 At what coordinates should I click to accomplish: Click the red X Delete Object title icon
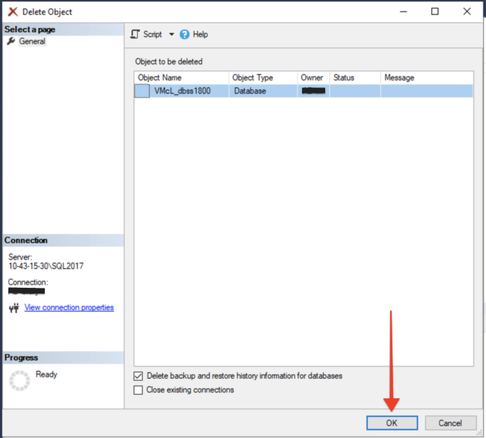13,12
